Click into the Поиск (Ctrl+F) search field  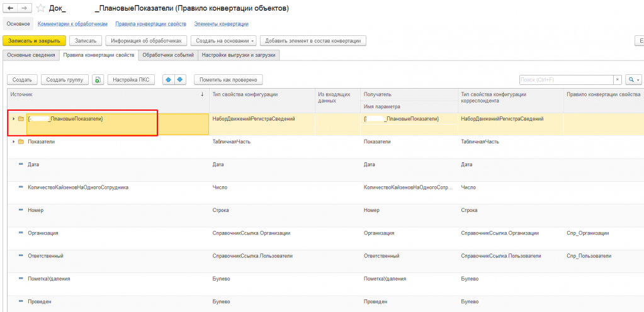[x=565, y=80]
